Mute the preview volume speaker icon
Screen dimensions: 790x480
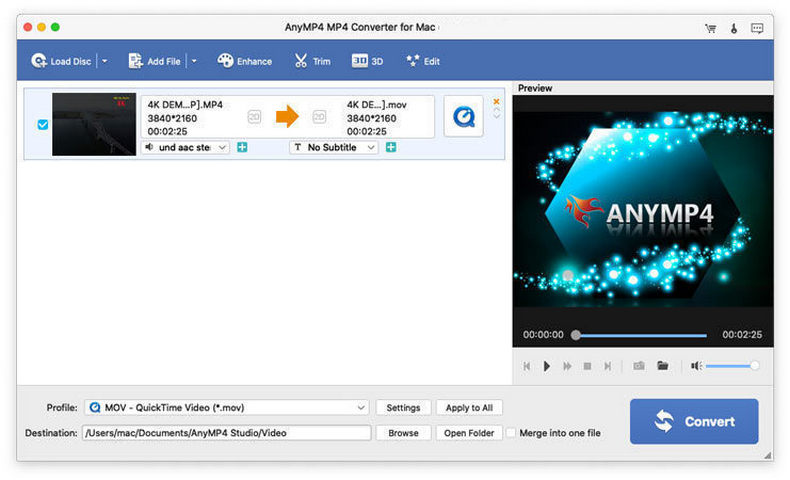tap(696, 366)
